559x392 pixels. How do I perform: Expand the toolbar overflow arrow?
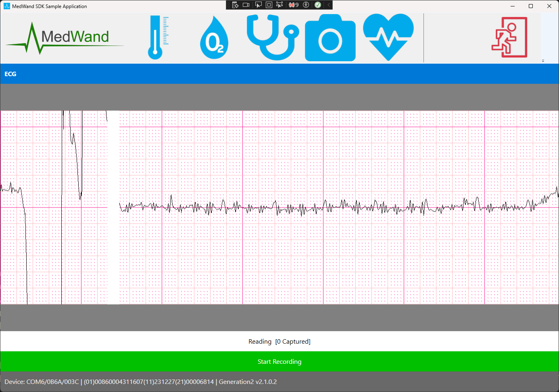543,61
